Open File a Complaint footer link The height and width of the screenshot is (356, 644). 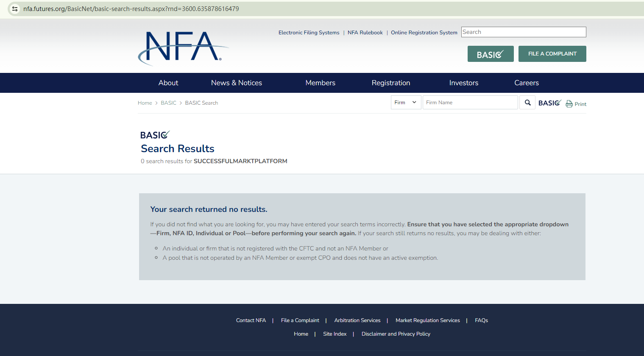click(300, 320)
